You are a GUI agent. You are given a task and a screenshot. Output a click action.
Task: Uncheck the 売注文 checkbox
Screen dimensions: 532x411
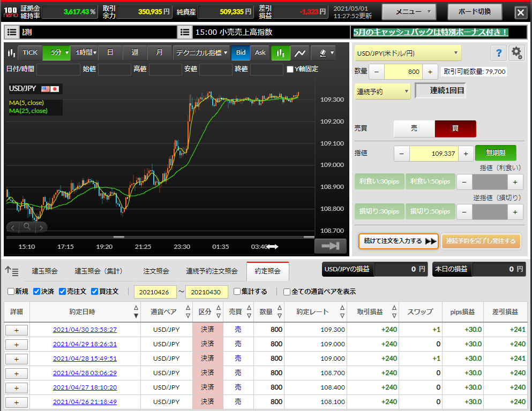(x=63, y=292)
